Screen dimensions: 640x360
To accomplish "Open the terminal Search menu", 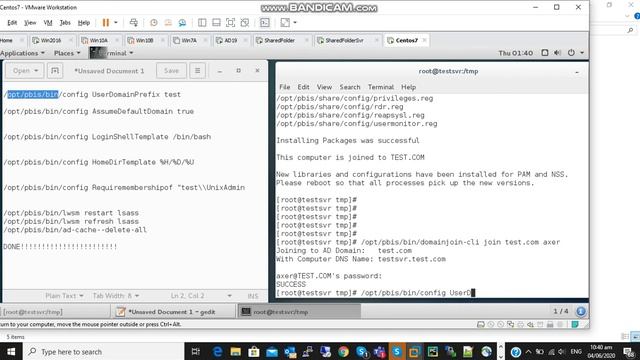I will tap(350, 87).
